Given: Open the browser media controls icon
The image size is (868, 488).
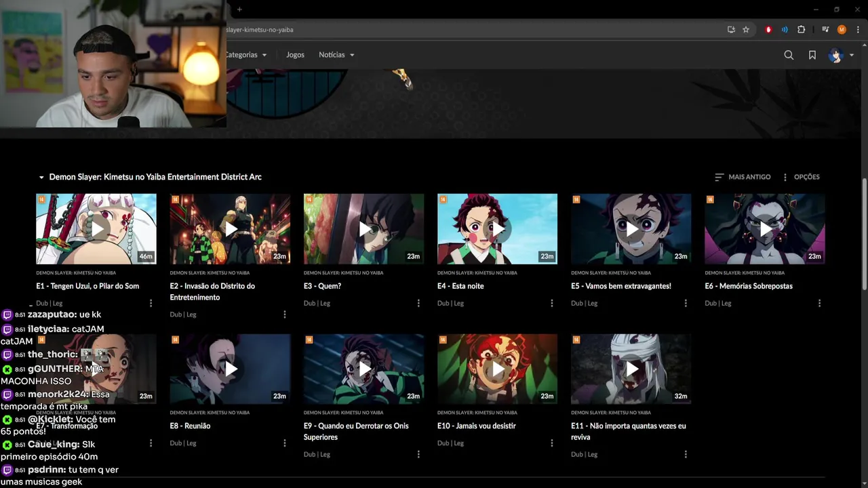Looking at the screenshot, I should point(825,30).
